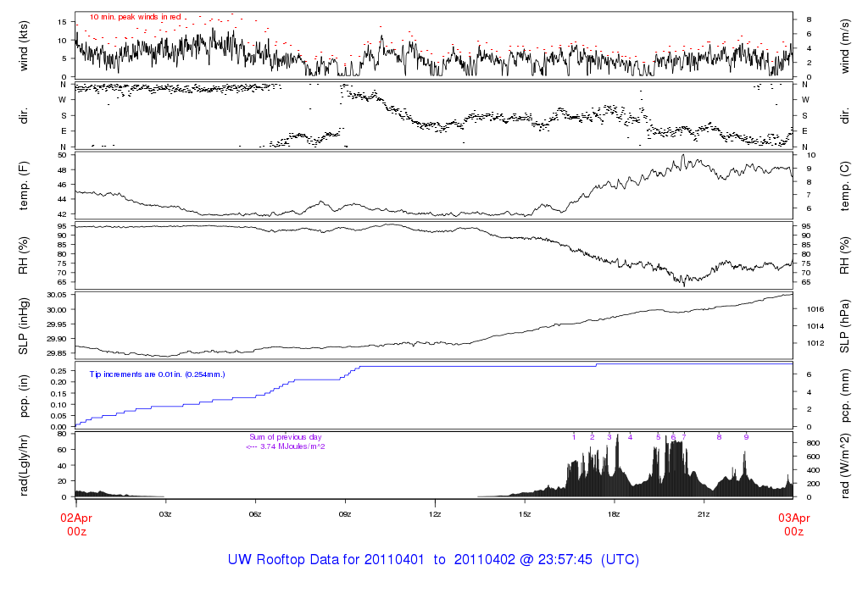Select the 3.74 MJoules/m^2 value text
This screenshot has width=868, height=593.
(286, 446)
